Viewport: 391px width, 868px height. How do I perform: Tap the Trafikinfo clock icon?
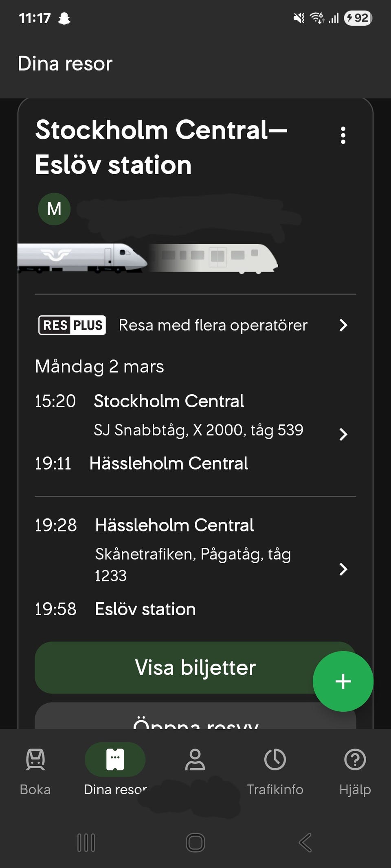click(x=275, y=759)
